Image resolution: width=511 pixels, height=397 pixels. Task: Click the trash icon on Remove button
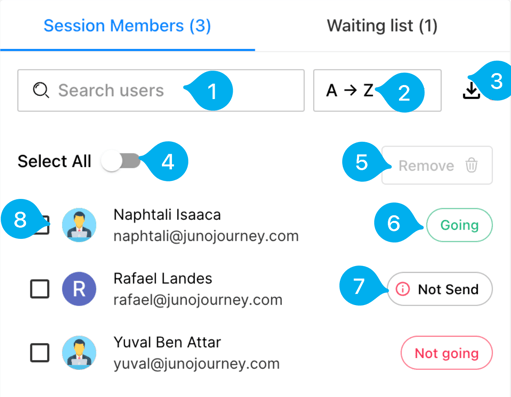[x=471, y=165]
